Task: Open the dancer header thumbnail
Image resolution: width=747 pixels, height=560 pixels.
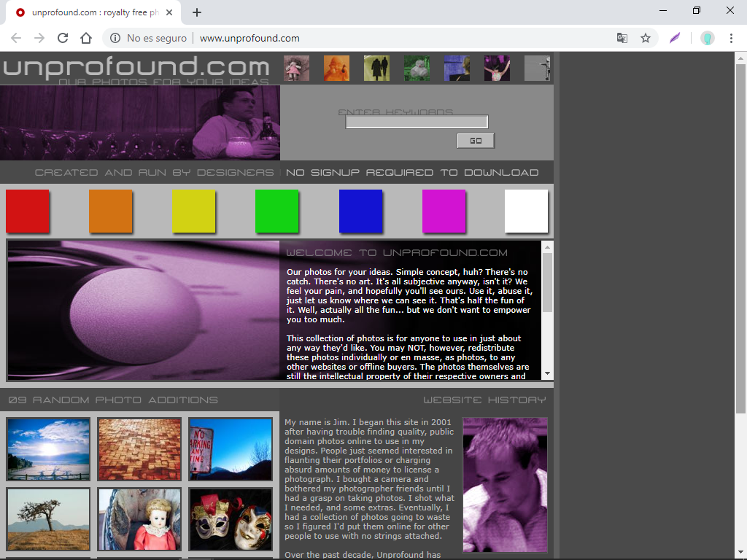Action: tap(497, 68)
